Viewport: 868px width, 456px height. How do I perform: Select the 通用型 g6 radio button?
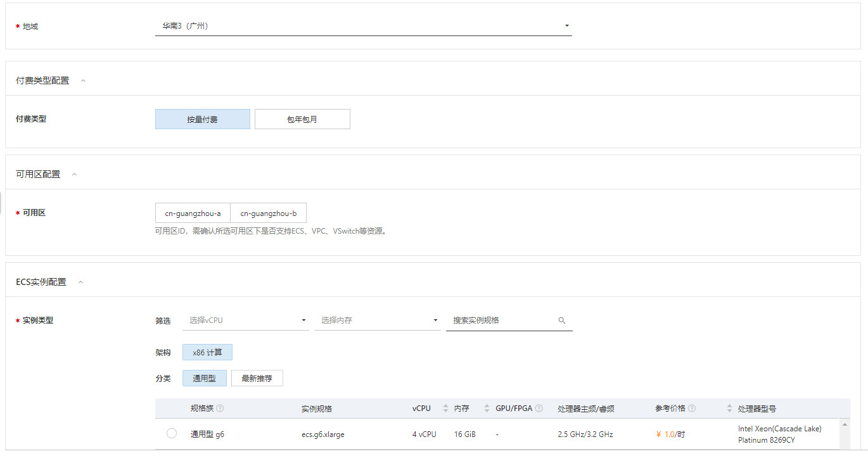pos(172,433)
